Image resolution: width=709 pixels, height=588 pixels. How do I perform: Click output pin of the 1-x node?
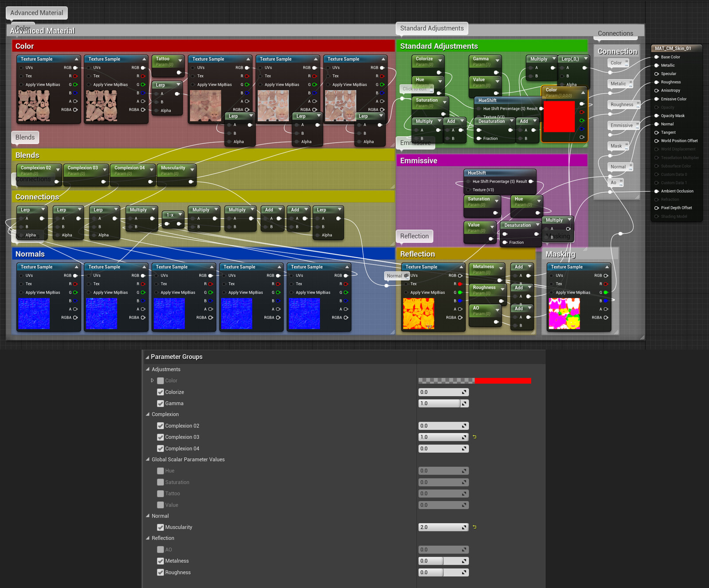(179, 224)
